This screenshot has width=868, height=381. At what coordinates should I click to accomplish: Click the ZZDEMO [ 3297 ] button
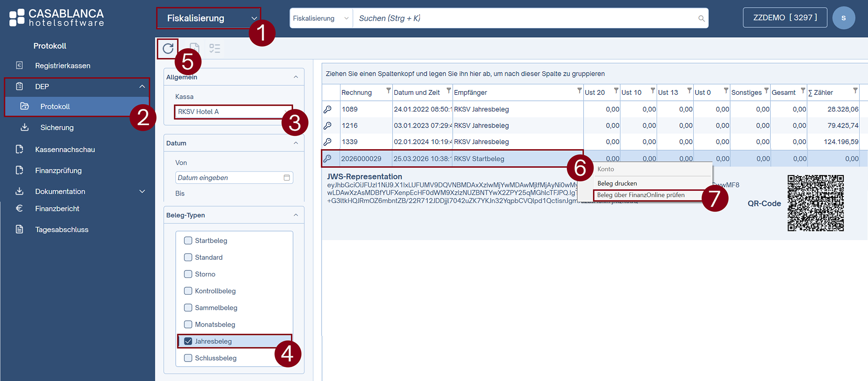784,18
